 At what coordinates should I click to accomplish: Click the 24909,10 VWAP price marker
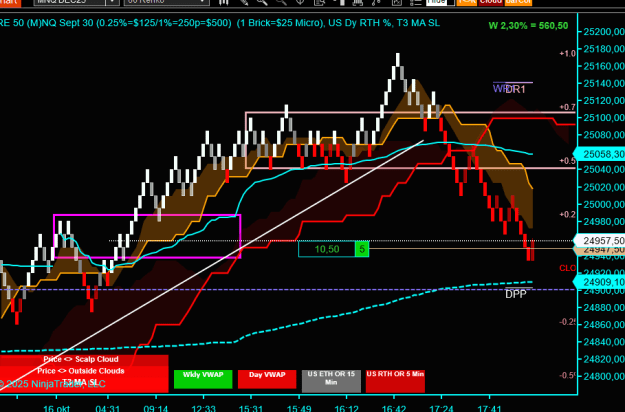[599, 282]
